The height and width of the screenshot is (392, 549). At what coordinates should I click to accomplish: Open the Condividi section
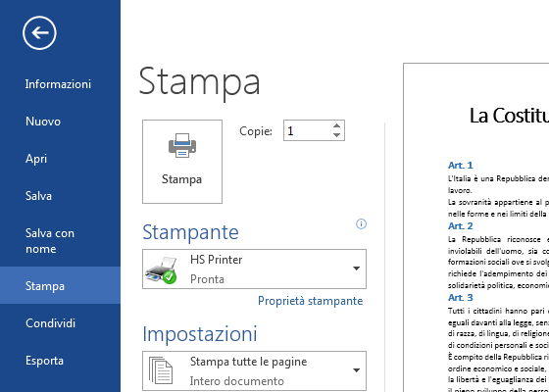coord(50,323)
